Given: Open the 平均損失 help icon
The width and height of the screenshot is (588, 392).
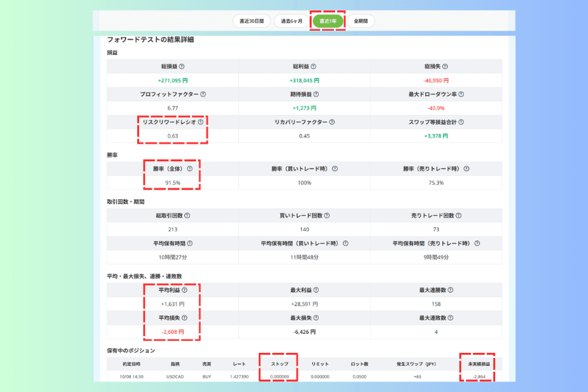Looking at the screenshot, I should (x=184, y=318).
